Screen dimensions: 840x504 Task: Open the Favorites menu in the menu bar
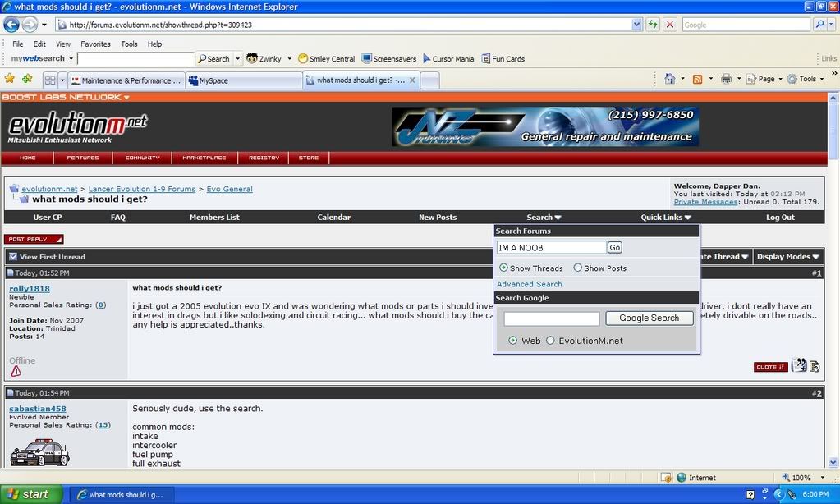click(x=95, y=44)
